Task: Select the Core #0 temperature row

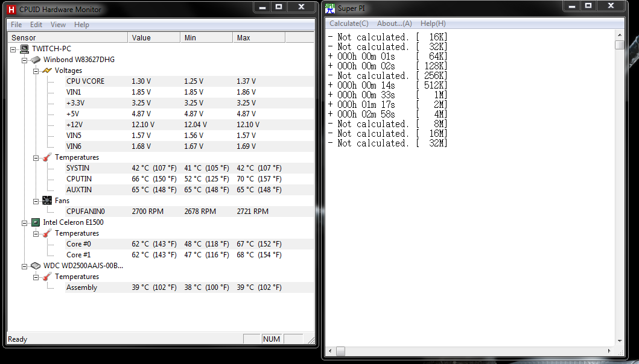Action: click(189, 244)
